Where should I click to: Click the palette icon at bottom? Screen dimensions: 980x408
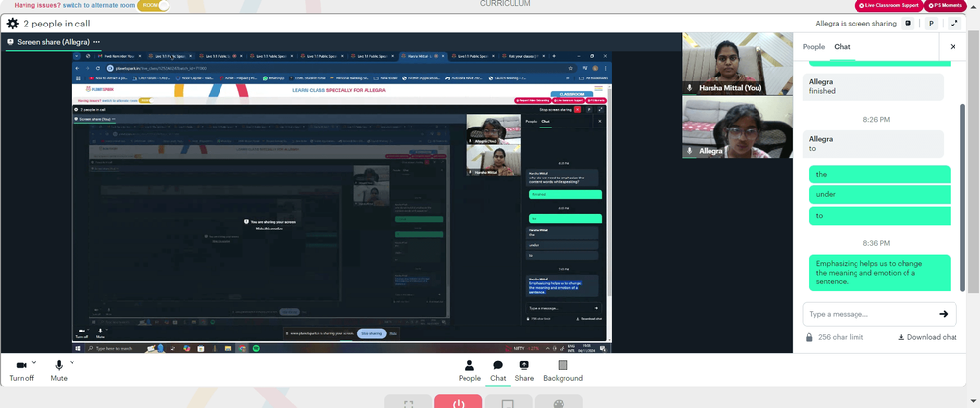[x=559, y=402]
